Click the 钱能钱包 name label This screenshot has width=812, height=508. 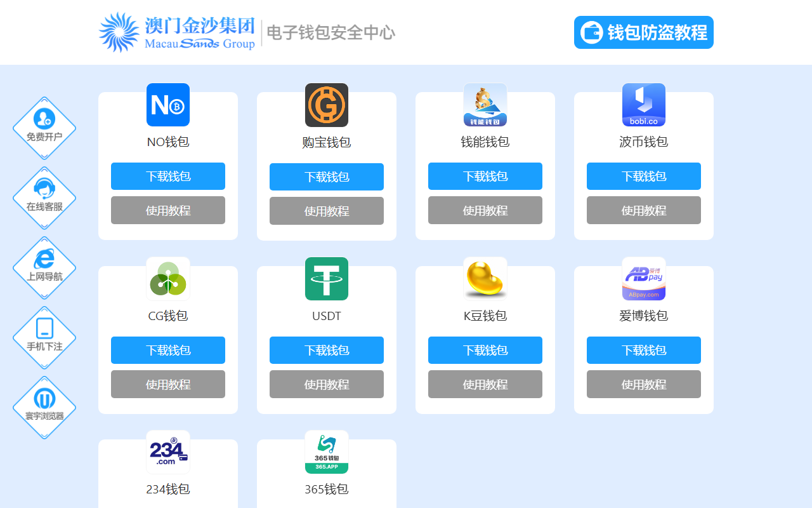click(485, 142)
